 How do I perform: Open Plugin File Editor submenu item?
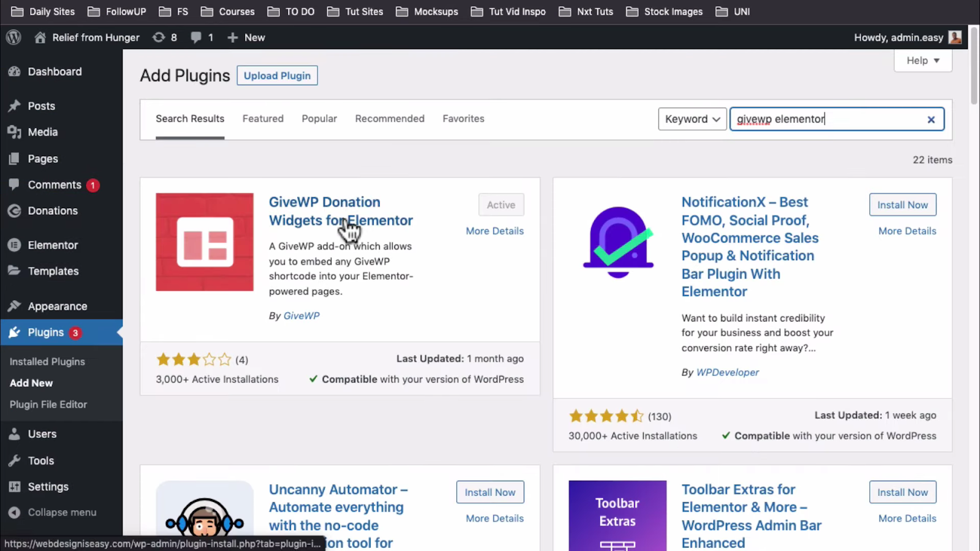click(x=48, y=405)
